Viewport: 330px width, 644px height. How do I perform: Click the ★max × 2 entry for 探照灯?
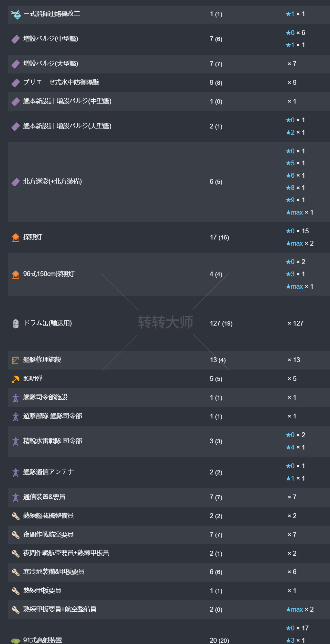[300, 243]
